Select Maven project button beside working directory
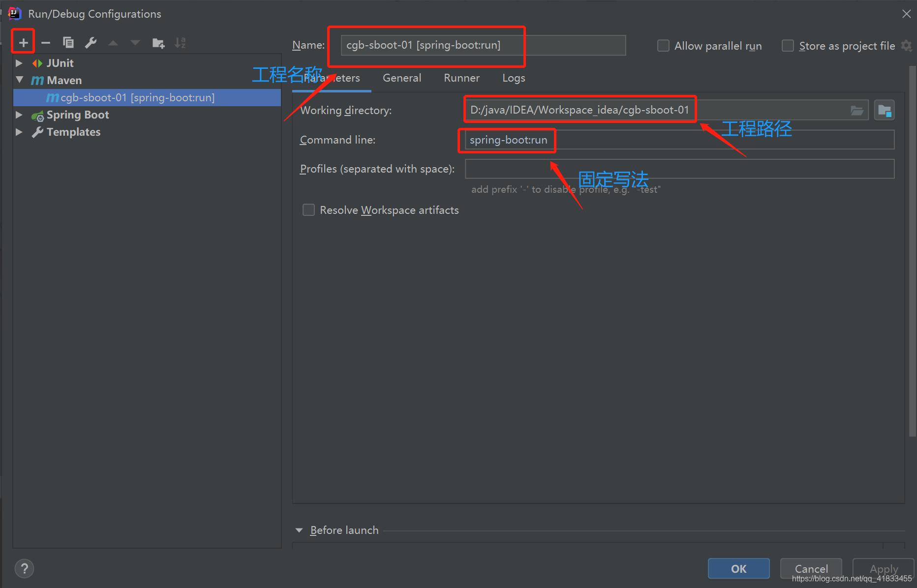This screenshot has width=917, height=588. tap(885, 110)
